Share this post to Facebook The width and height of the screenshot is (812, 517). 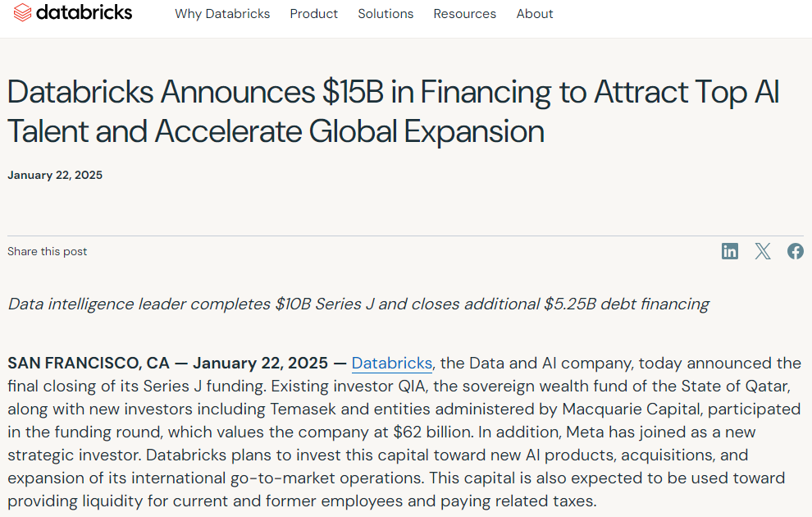coord(795,251)
